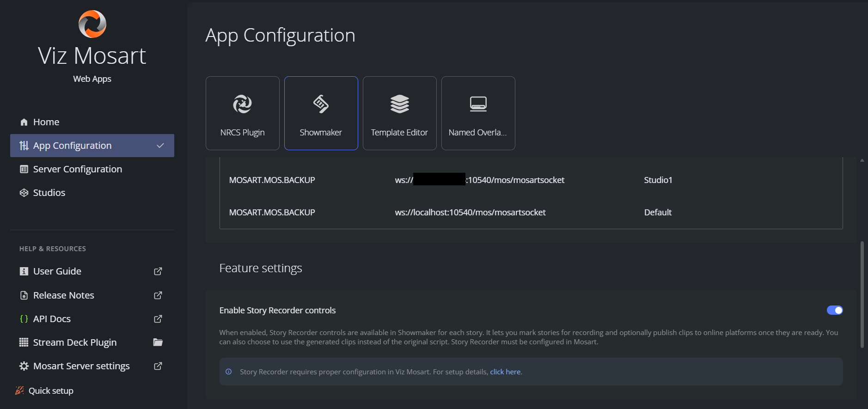Click the Studios cube icon
The image size is (868, 409).
pos(24,193)
